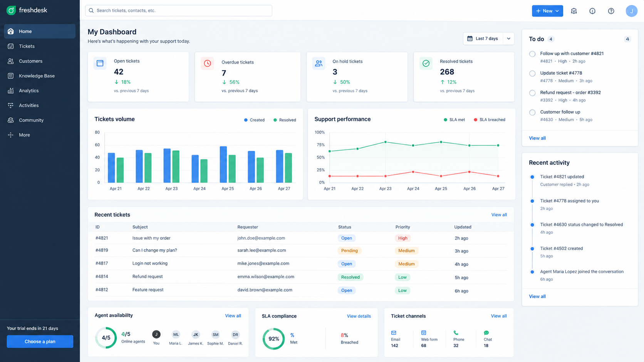The image size is (644, 362).
Task: Click the Resolved status badge on #4814
Action: (350, 277)
